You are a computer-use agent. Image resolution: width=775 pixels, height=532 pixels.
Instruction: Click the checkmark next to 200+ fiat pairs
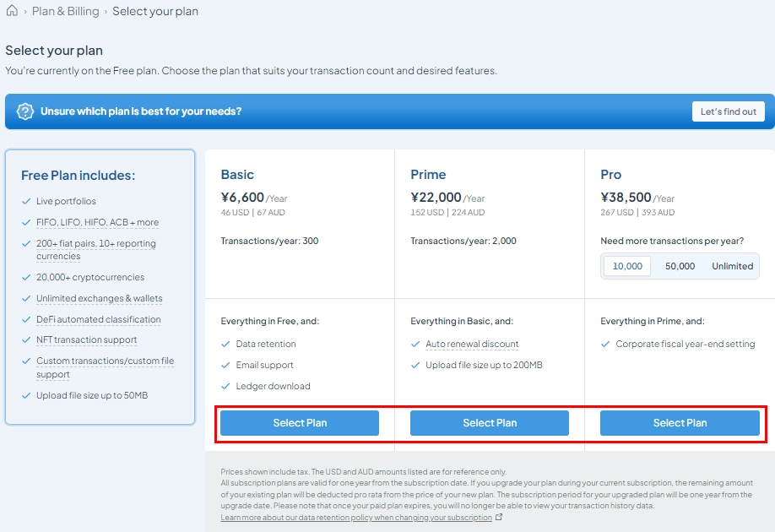(x=26, y=243)
